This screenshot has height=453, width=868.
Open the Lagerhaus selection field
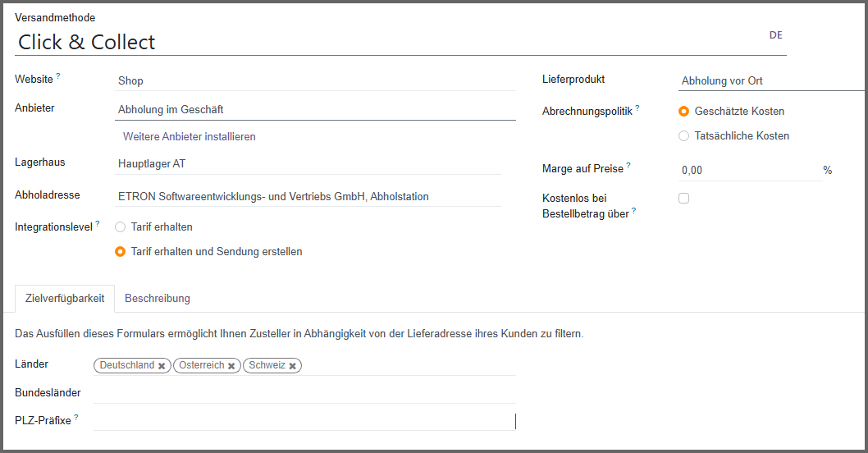click(308, 163)
